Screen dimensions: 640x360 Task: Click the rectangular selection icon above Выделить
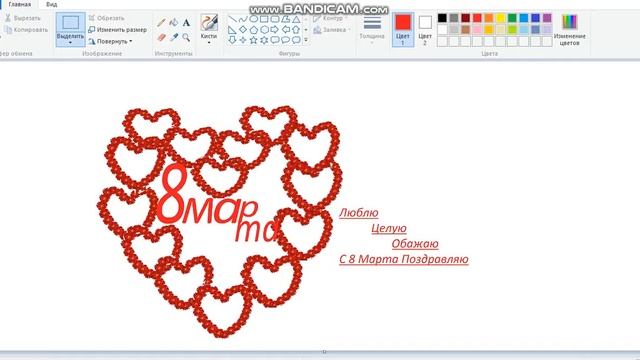71,22
